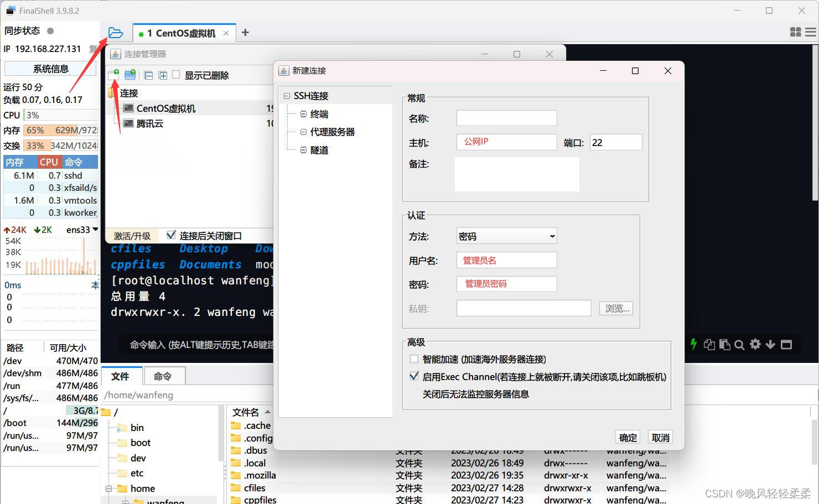Enable the 显示已删除 checkbox
Viewport: 819px width, 504px height.
(176, 75)
